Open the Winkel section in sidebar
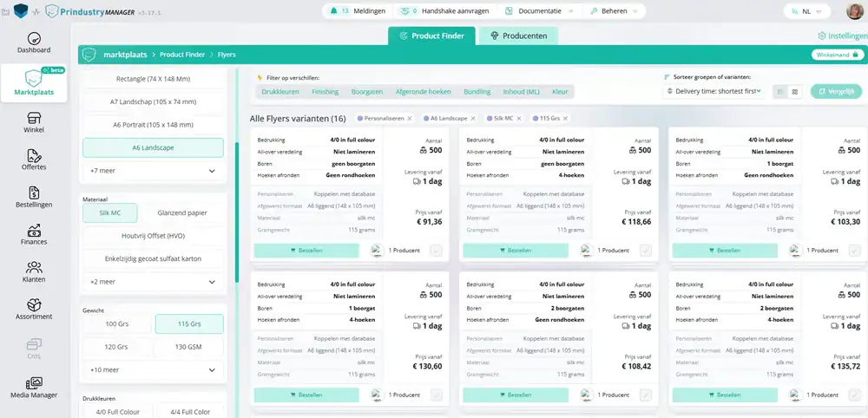Viewport: 868px width, 418px height. (x=34, y=123)
